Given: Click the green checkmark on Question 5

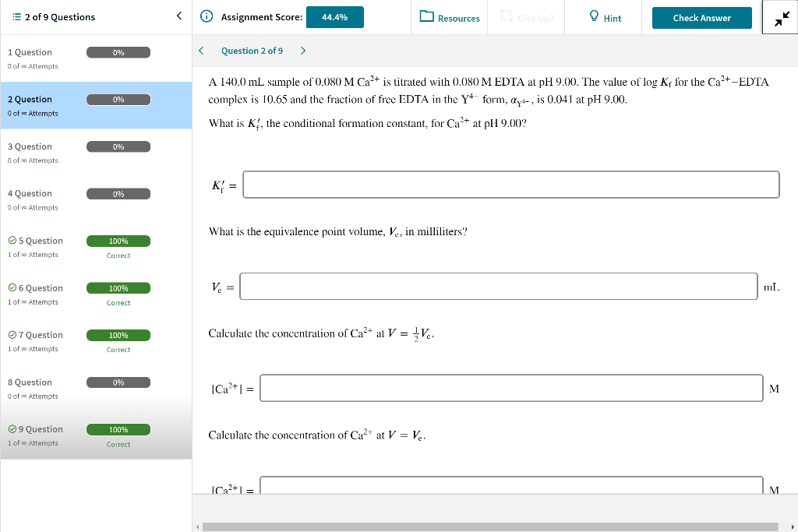Looking at the screenshot, I should click(x=14, y=240).
